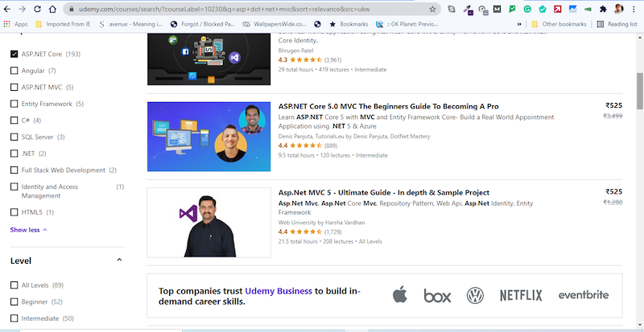Open ASP.NET Core 5.0 MVC Beginners Guide course
This screenshot has width=644, height=332.
tap(389, 106)
